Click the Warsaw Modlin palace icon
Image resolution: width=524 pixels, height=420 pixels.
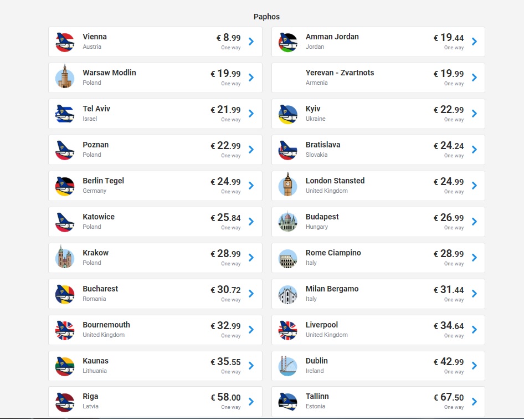pos(65,76)
